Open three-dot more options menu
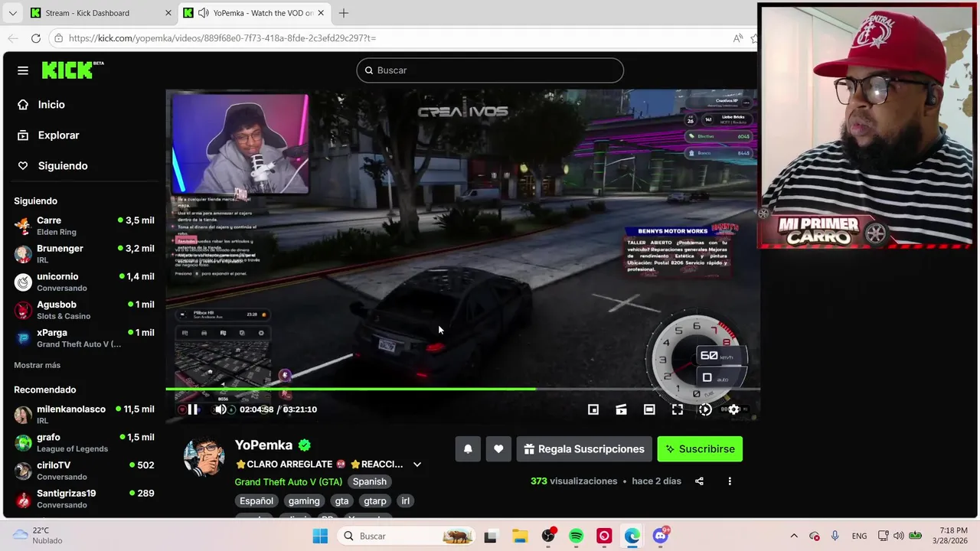980x551 pixels. point(730,481)
